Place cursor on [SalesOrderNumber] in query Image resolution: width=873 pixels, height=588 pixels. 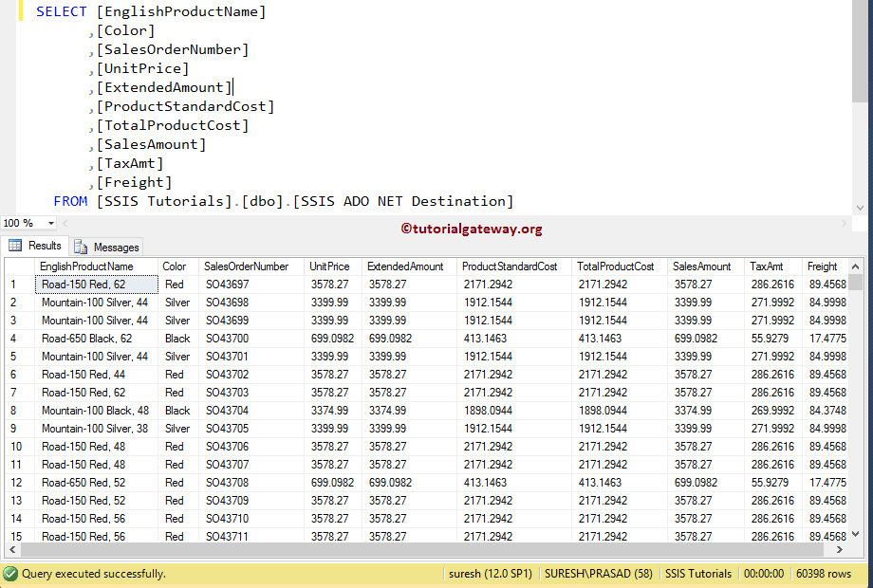(x=173, y=49)
